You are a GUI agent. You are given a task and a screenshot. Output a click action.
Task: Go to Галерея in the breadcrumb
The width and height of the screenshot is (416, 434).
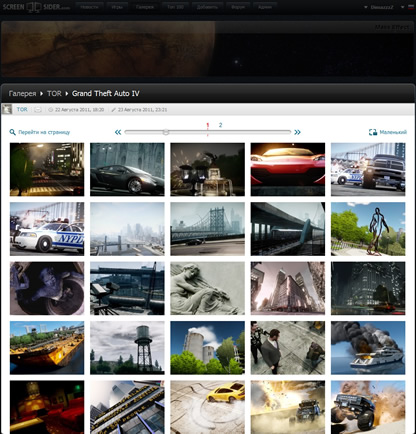pyautogui.click(x=22, y=94)
